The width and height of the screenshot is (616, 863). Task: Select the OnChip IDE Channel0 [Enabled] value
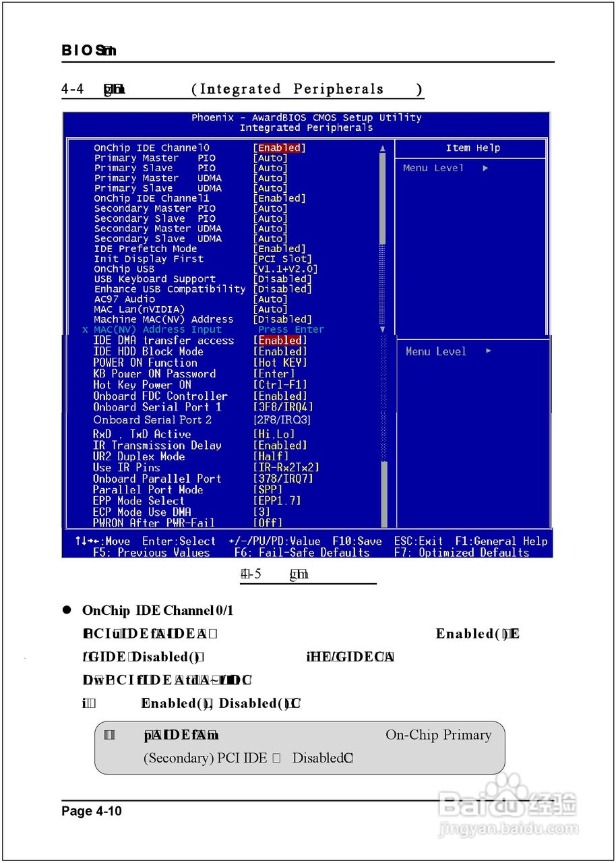pos(280,148)
